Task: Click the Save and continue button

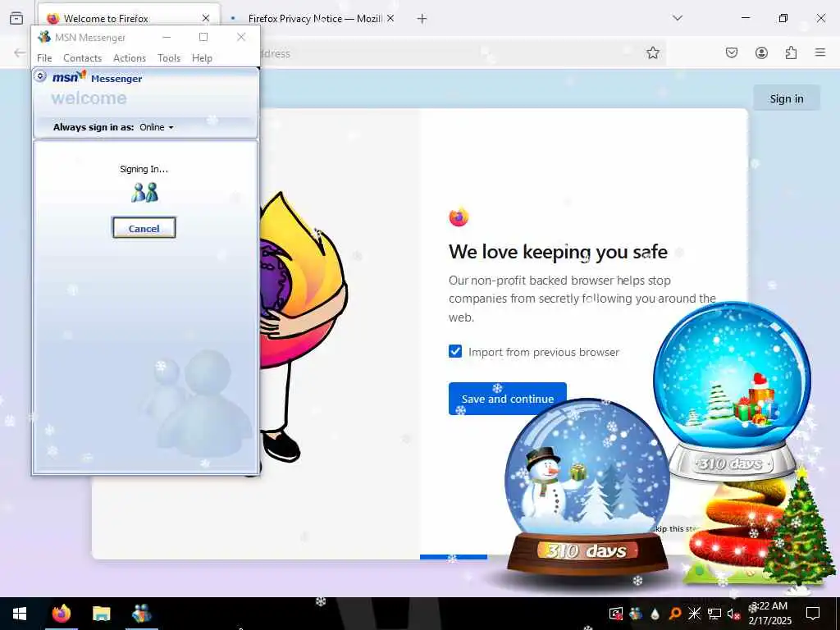Action: click(507, 399)
